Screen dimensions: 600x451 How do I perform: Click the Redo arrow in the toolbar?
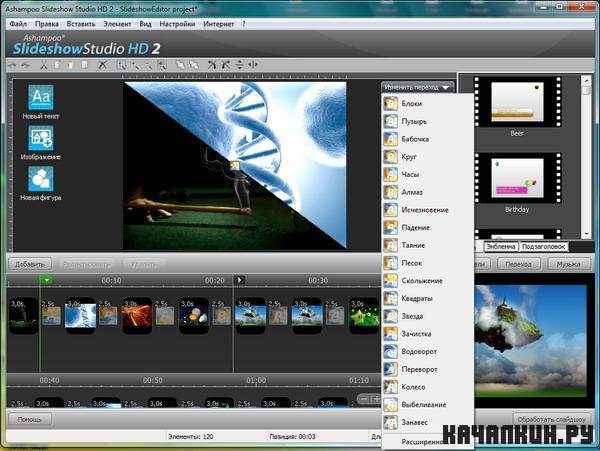(x=25, y=65)
